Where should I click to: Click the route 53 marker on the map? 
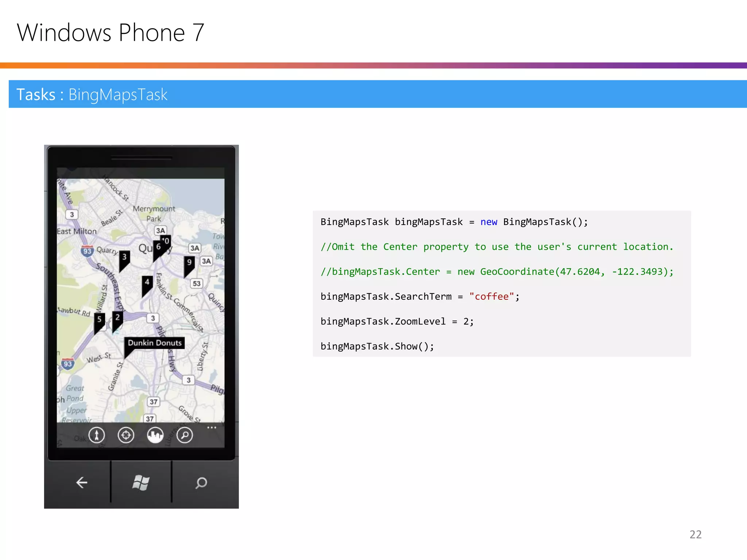point(197,283)
